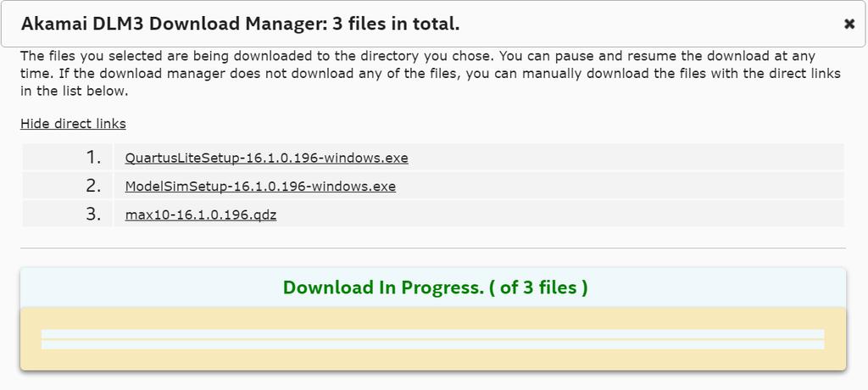Click the horizontal divider below the file list
Screen dimensions: 868x390
433,248
